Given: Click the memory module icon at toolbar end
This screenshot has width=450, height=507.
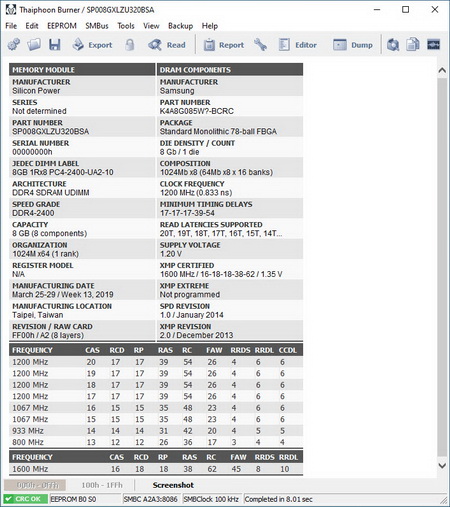Looking at the screenshot, I should 433,45.
